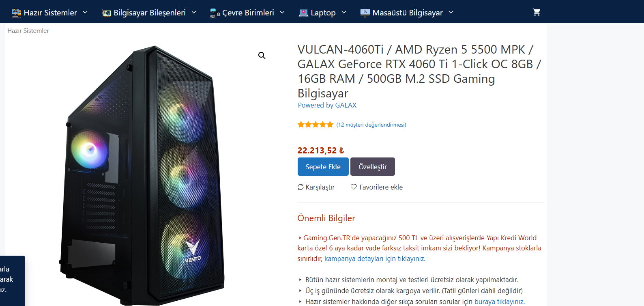Viewport: 644px width, 306px height.
Task: Click the Bilgisayar Bileşenleri graphics card icon
Action: tap(107, 13)
